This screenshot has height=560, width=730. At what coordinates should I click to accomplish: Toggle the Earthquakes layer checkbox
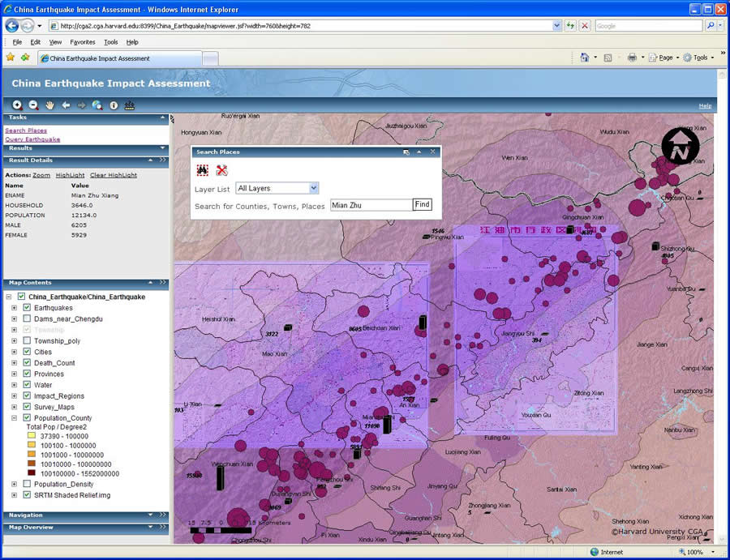point(27,307)
